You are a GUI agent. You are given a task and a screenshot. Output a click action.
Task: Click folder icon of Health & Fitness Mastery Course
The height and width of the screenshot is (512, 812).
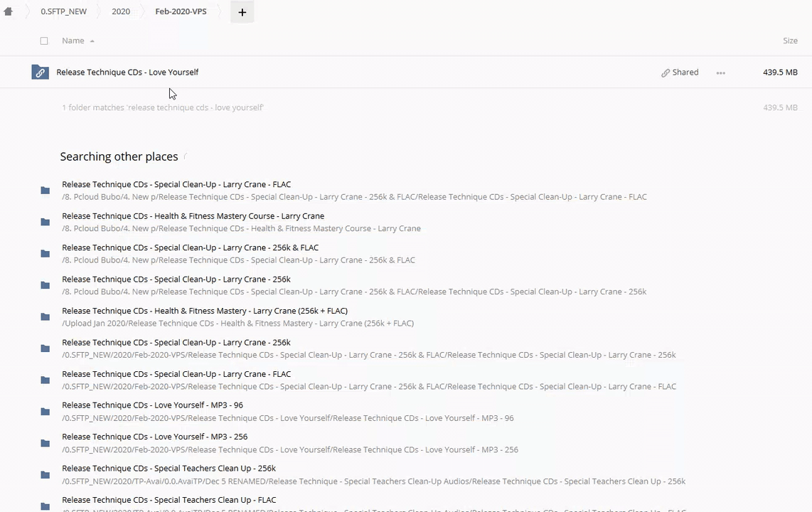point(45,222)
